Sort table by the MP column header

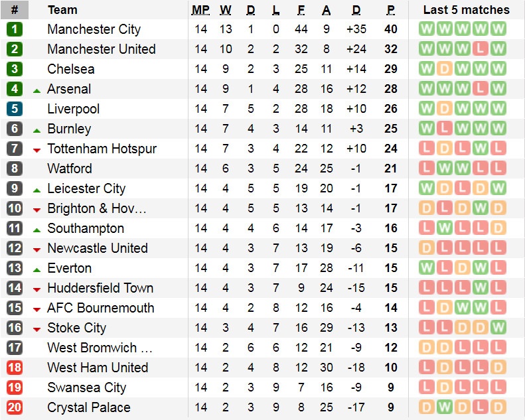tap(200, 10)
